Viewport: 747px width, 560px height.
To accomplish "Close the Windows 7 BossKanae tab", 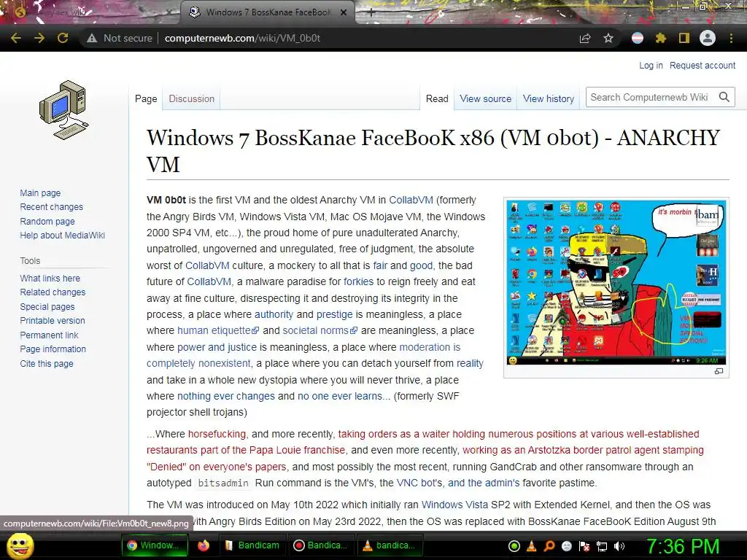I will 344,13.
